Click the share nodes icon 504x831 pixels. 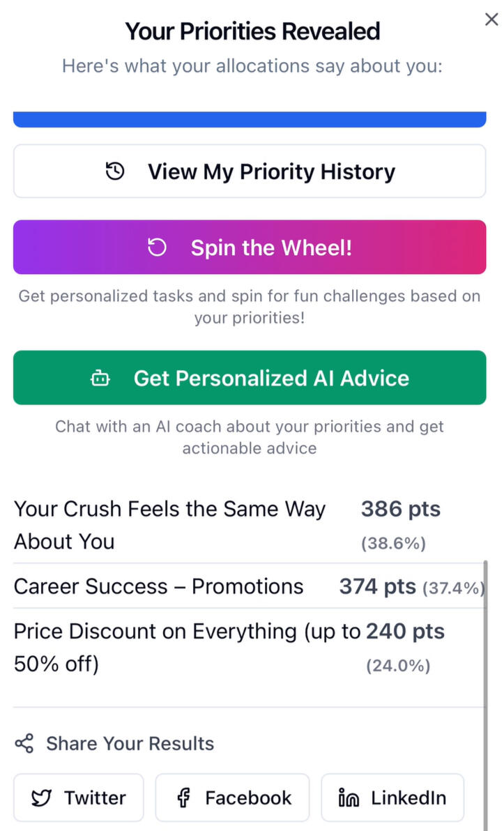(24, 744)
